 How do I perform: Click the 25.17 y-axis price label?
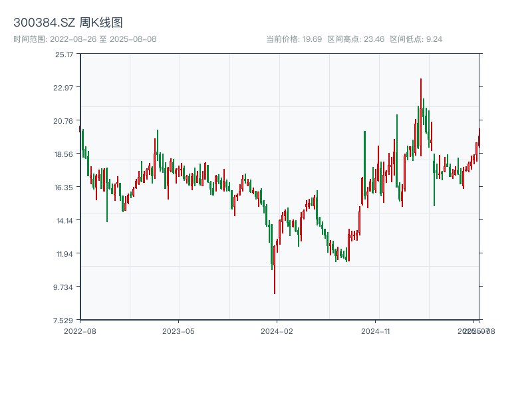point(65,55)
